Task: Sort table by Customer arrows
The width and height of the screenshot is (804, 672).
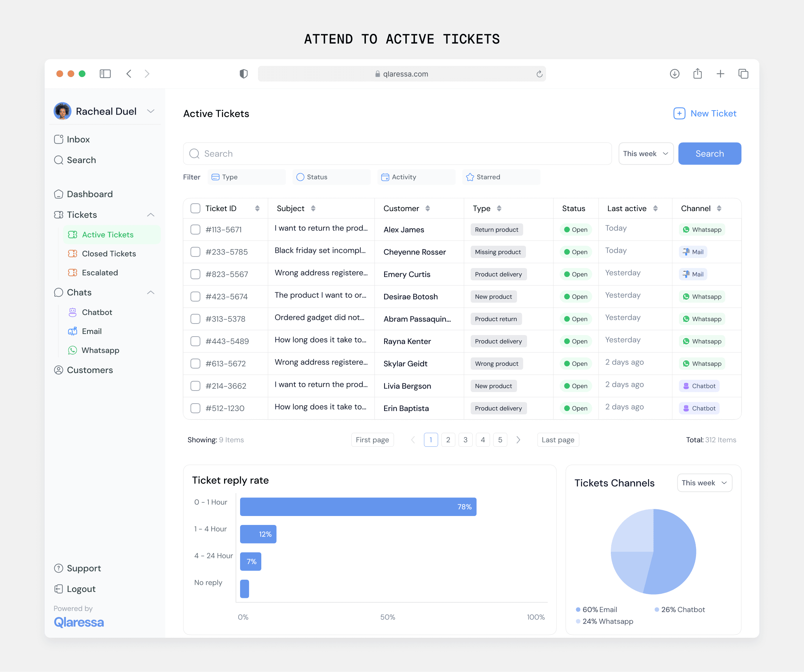Action: point(428,208)
